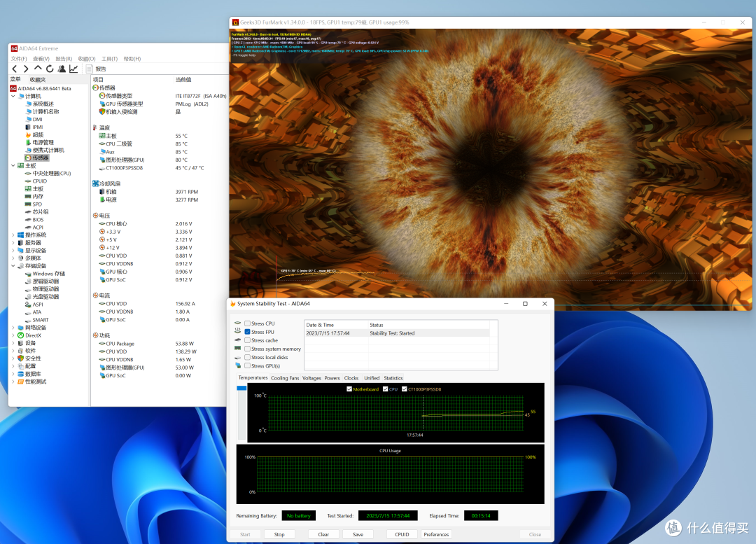Stop the stability test

point(279,534)
